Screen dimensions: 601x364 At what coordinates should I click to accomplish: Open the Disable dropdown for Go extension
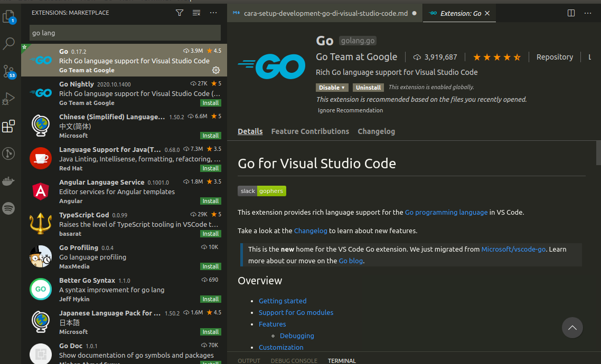[332, 88]
